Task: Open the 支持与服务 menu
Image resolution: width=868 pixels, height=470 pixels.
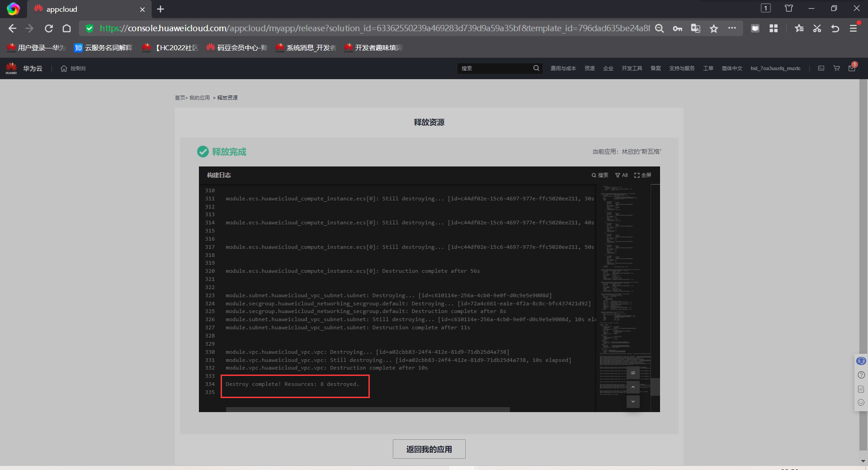Action: pos(682,68)
